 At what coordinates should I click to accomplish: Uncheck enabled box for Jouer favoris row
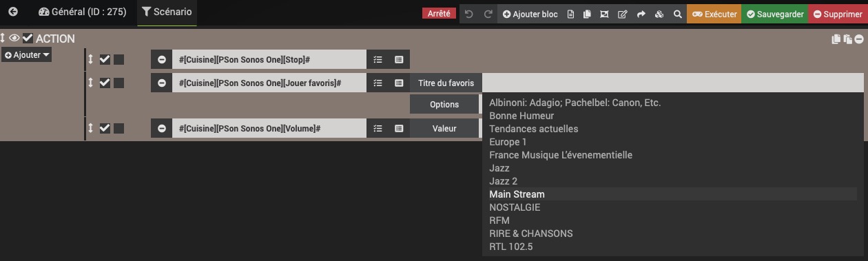[105, 83]
